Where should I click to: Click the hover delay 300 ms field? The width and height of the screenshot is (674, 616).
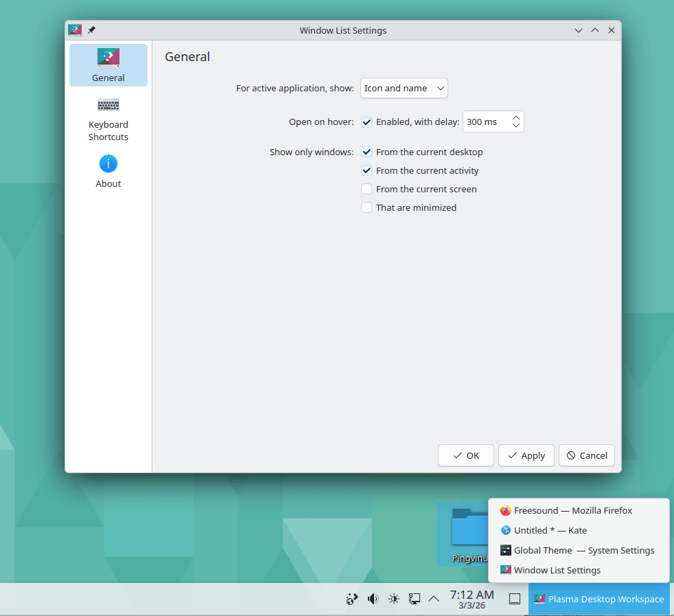(485, 122)
